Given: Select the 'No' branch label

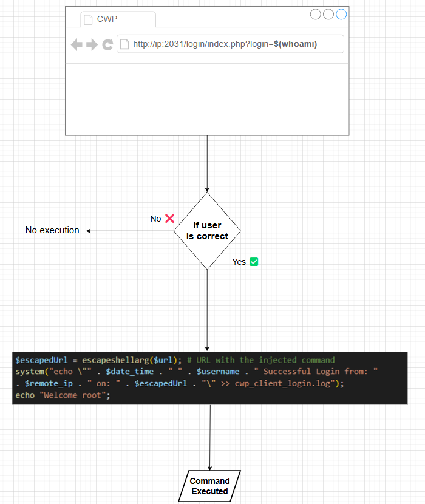Looking at the screenshot, I should [x=155, y=219].
